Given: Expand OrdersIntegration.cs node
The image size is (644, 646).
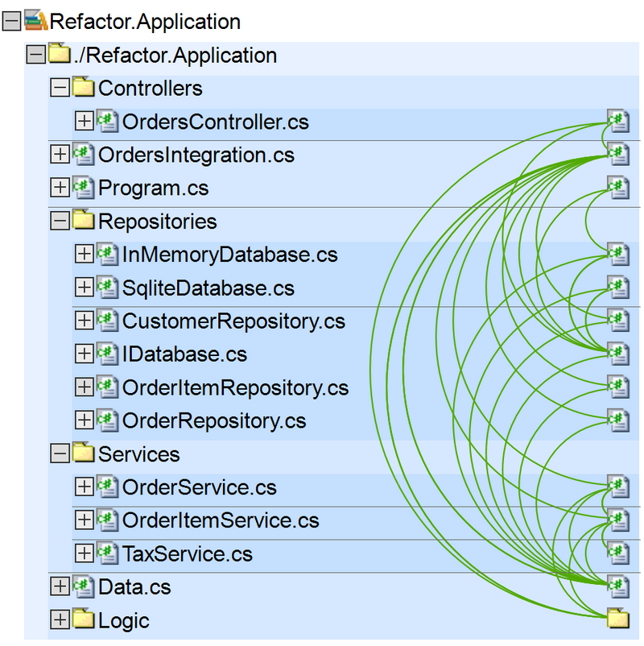Looking at the screenshot, I should tap(60, 155).
